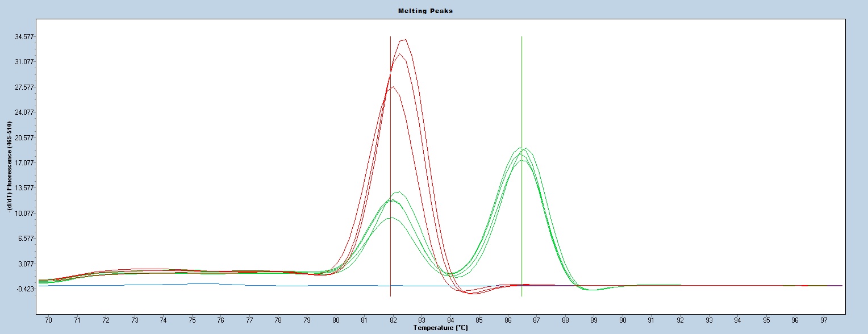Screen dimensions: 868x334
Task: Click the red curve dip below baseline near 84.7°C
Action: point(473,294)
